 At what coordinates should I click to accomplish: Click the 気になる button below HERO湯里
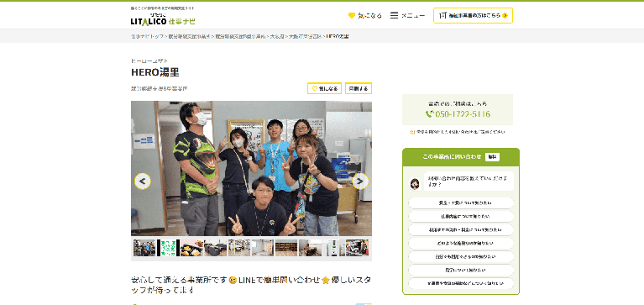324,88
